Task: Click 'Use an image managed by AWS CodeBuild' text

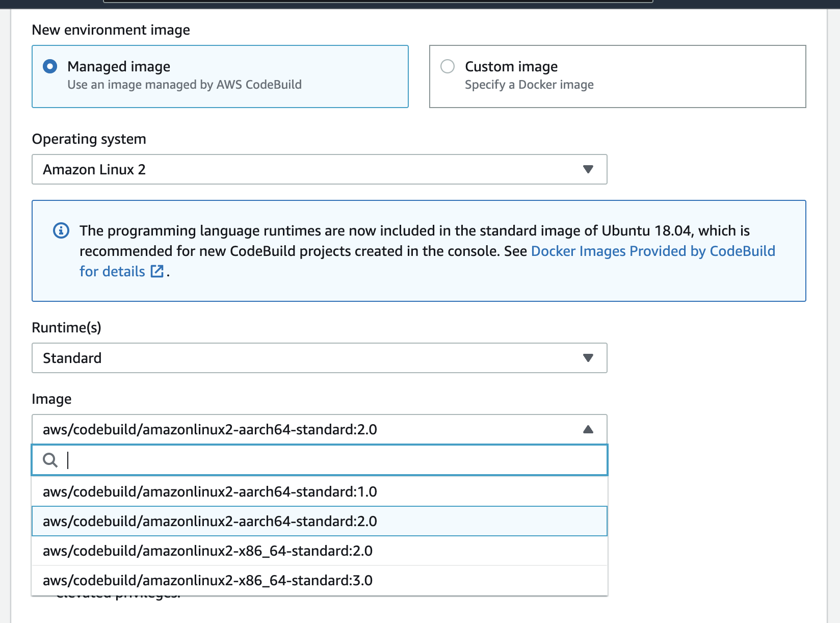Action: click(x=185, y=85)
